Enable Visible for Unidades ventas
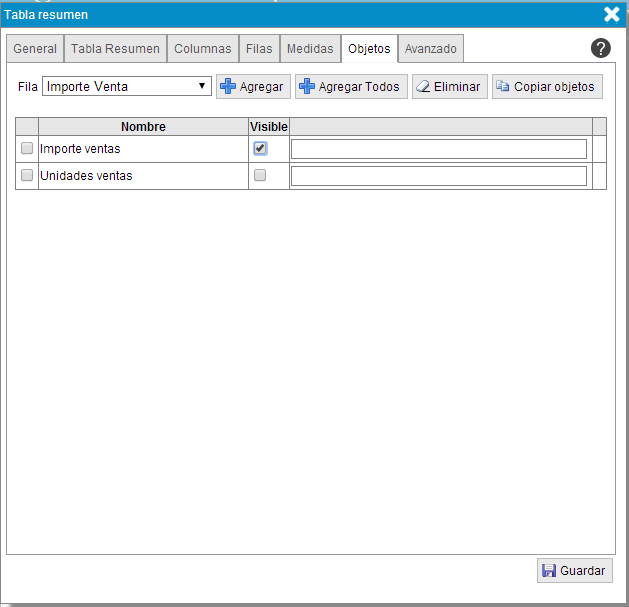Image resolution: width=629 pixels, height=607 pixels. (260, 175)
